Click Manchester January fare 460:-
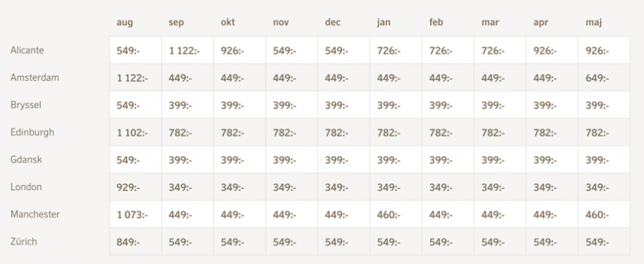The width and height of the screenshot is (644, 264). 389,215
